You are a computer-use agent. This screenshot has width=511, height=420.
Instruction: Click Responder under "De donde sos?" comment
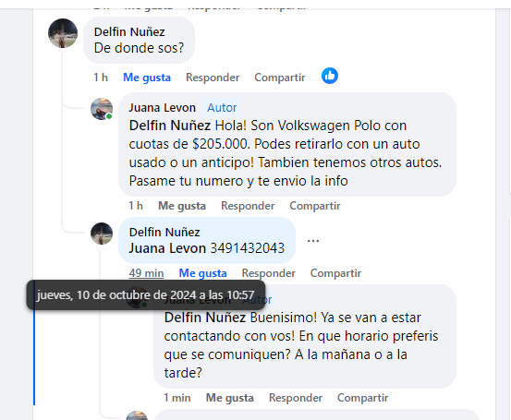[x=213, y=78]
